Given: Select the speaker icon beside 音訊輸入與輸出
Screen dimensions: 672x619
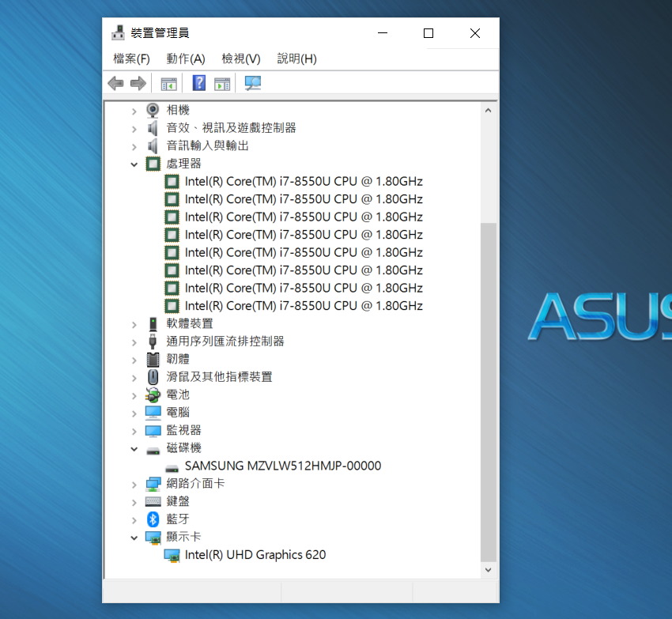Looking at the screenshot, I should click(153, 145).
